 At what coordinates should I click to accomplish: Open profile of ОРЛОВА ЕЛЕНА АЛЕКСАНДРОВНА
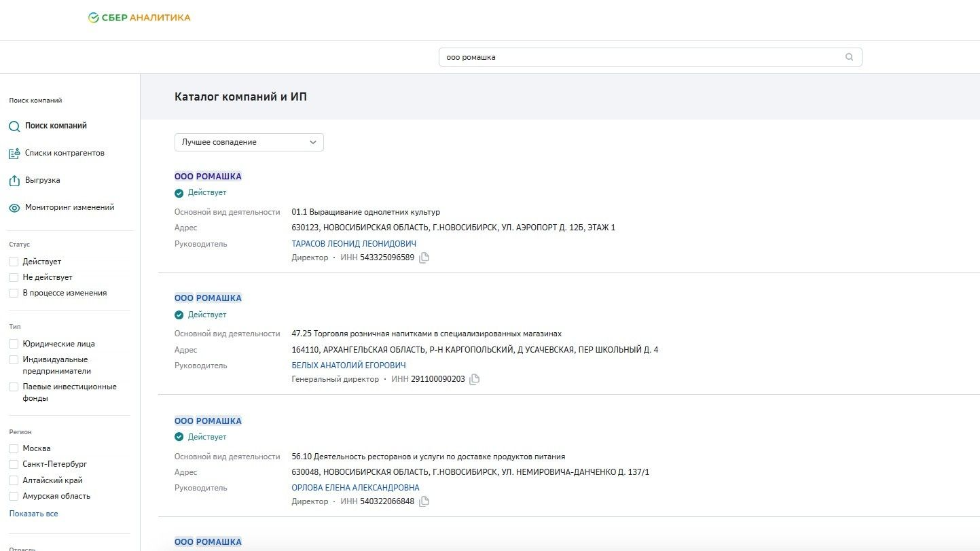[x=356, y=487]
